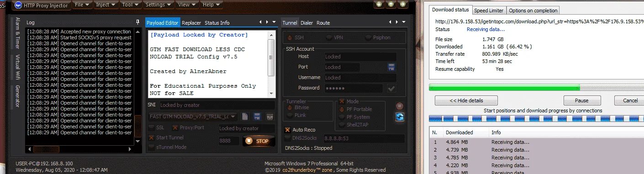Switch to the Status Info tab
644x174 pixels.
coord(217,22)
